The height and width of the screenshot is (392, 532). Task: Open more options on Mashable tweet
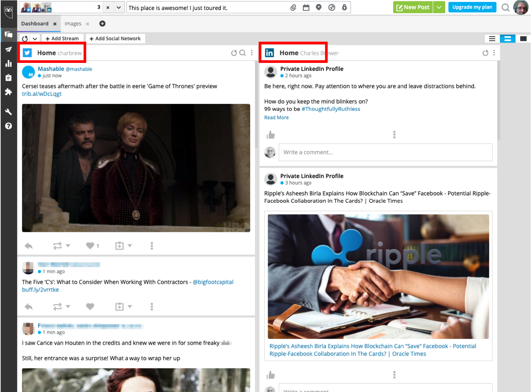tap(152, 246)
